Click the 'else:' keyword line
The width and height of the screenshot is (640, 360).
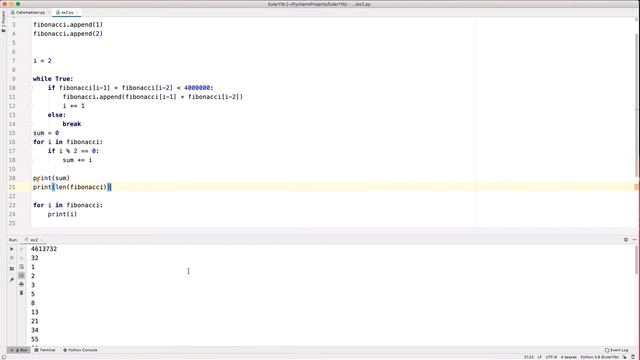pyautogui.click(x=57, y=115)
